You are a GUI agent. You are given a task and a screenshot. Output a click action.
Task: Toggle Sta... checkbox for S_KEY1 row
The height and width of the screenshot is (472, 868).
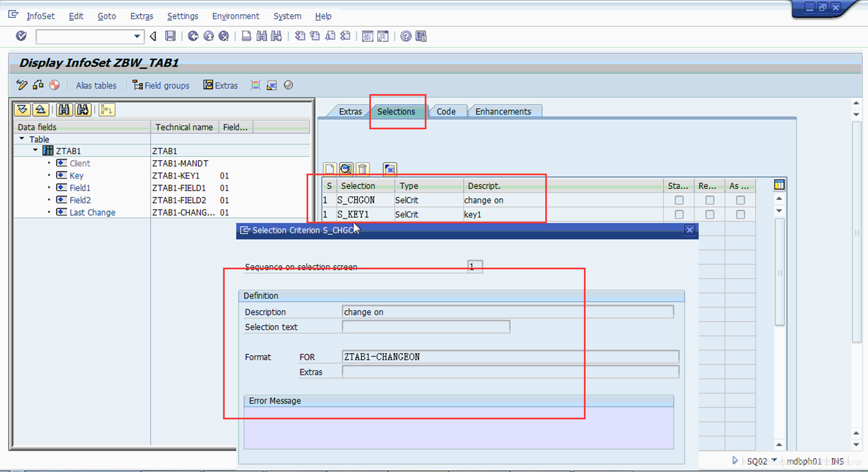(x=679, y=214)
